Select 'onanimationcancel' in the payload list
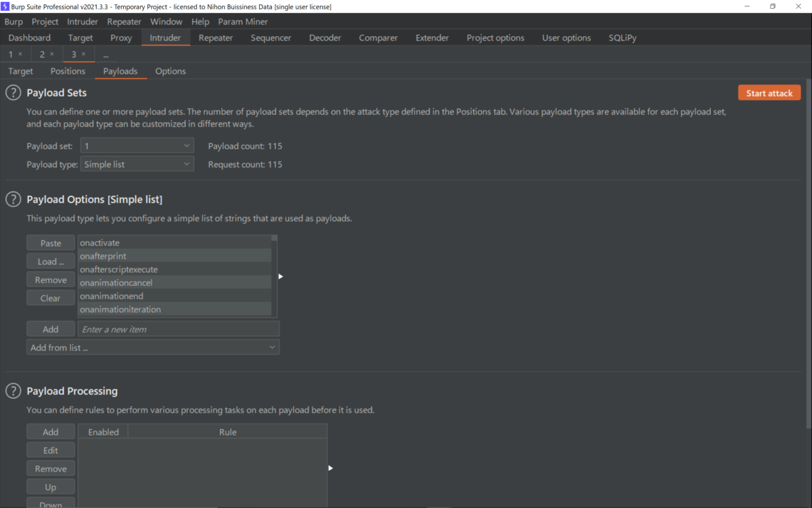Screen dimensions: 812x508 pyautogui.click(x=175, y=282)
